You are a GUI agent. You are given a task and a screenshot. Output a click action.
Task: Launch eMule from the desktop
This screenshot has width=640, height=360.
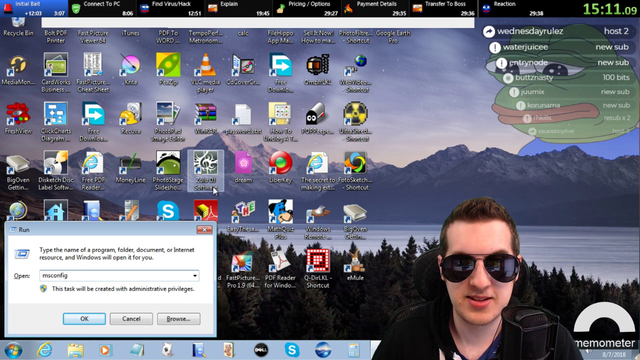[x=355, y=265]
